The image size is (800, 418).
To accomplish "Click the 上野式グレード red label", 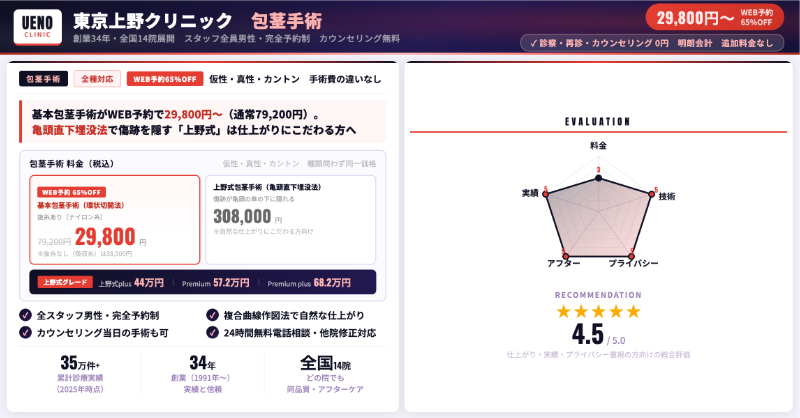I will [x=63, y=283].
